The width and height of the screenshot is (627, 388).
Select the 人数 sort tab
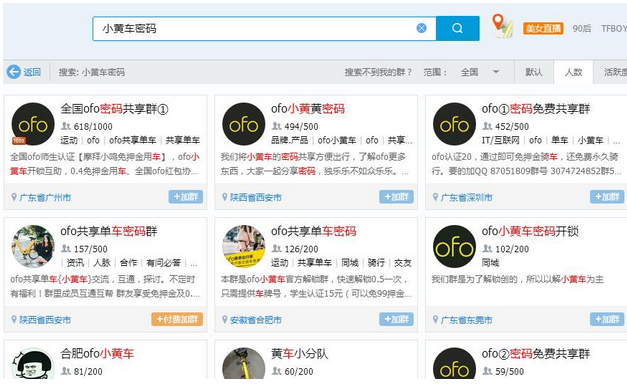point(573,72)
